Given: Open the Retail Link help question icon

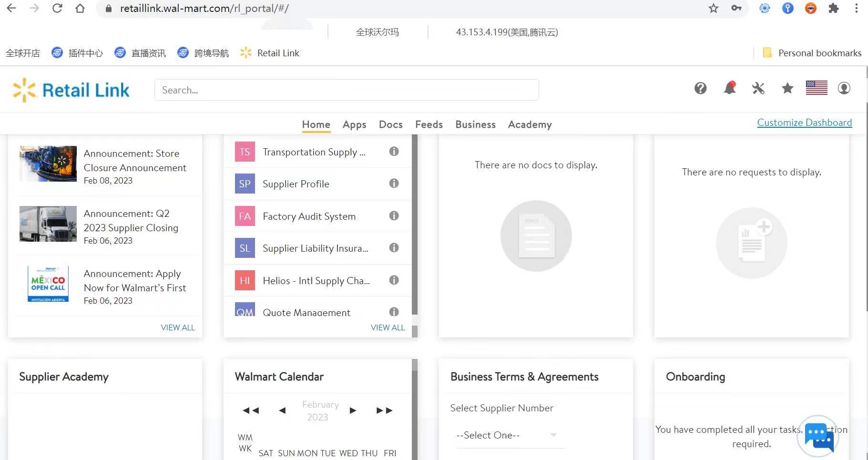Looking at the screenshot, I should (x=700, y=88).
